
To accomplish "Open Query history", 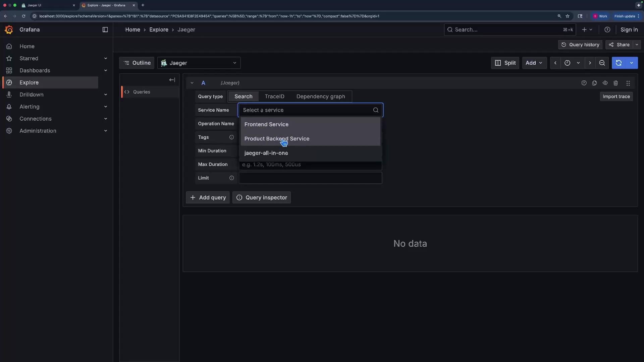I will tap(580, 45).
